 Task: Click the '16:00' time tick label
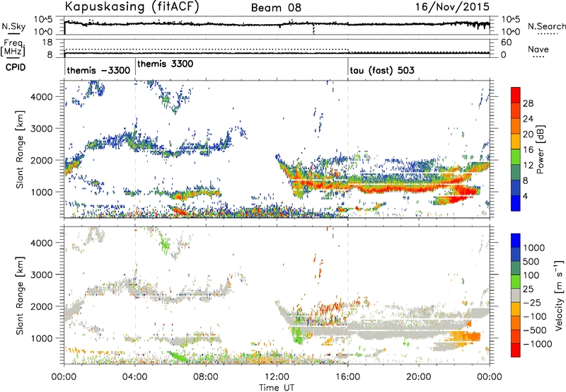pyautogui.click(x=347, y=377)
